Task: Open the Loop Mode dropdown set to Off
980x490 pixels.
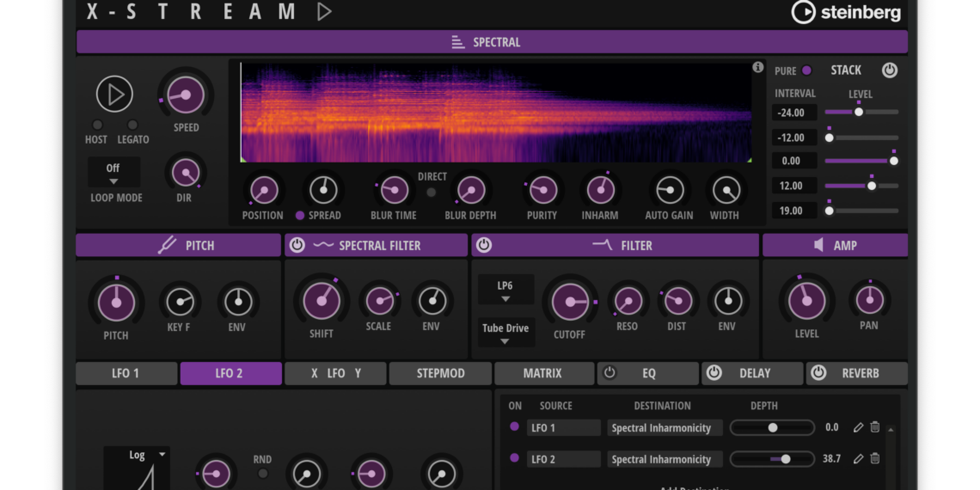Action: coord(113,172)
